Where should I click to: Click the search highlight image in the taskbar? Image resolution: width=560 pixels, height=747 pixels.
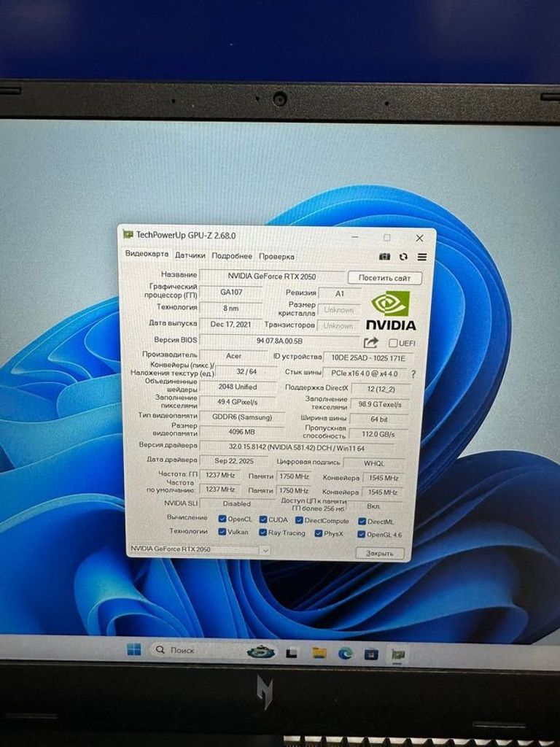[261, 651]
